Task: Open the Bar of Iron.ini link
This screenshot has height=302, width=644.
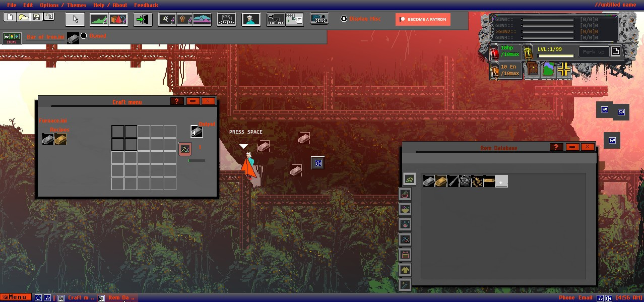Action: pos(45,36)
